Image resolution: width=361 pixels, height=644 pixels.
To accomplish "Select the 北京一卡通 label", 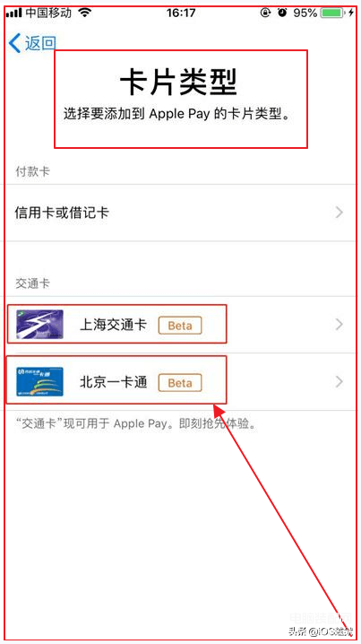I will 113,383.
